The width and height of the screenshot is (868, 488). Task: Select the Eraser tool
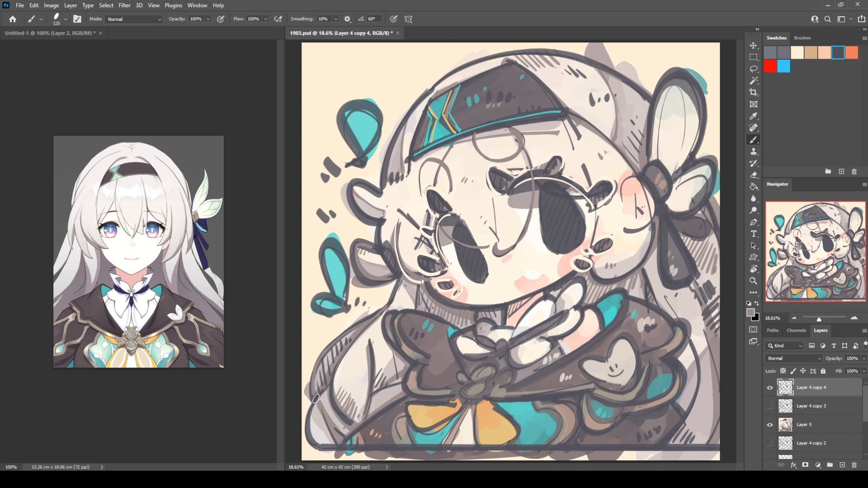coord(753,175)
